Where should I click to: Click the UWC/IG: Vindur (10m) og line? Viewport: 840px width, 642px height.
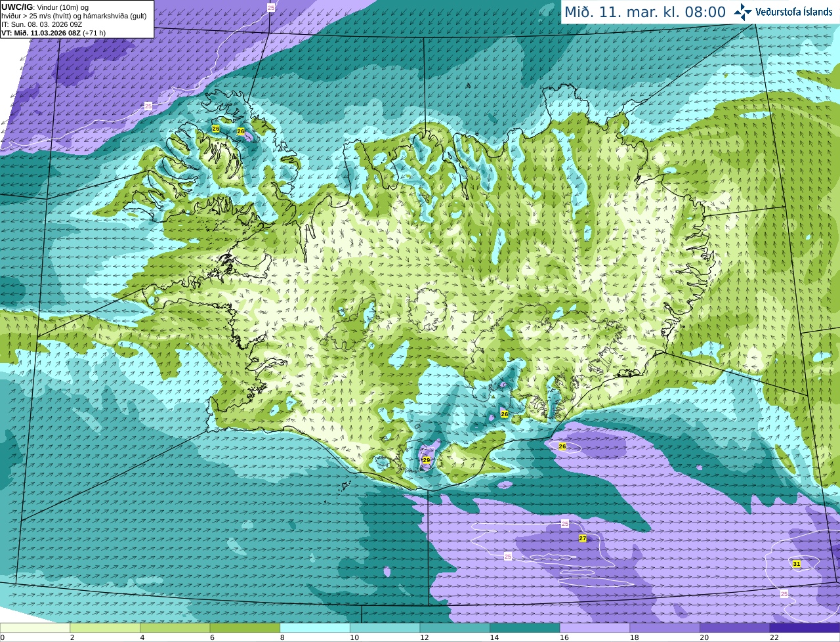click(x=45, y=7)
